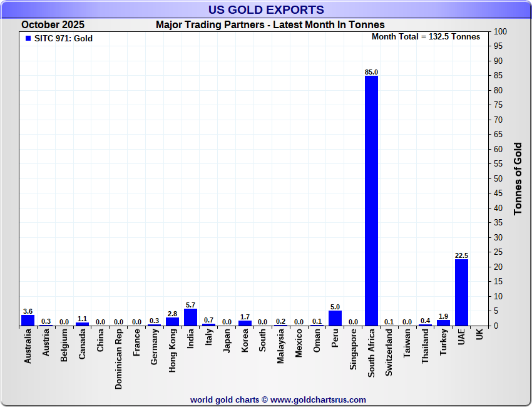This screenshot has width=532, height=407.
Task: Click the UAE axis label
Action: [461, 337]
